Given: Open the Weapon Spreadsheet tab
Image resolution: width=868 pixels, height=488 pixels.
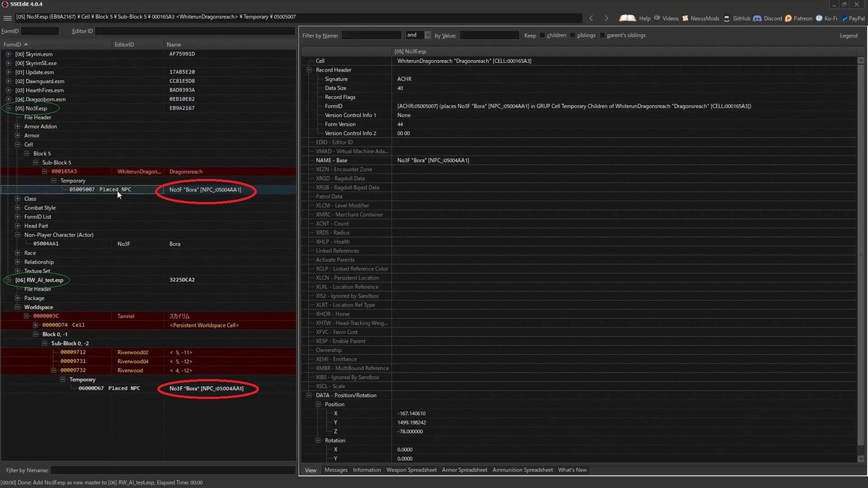Looking at the screenshot, I should pyautogui.click(x=412, y=470).
